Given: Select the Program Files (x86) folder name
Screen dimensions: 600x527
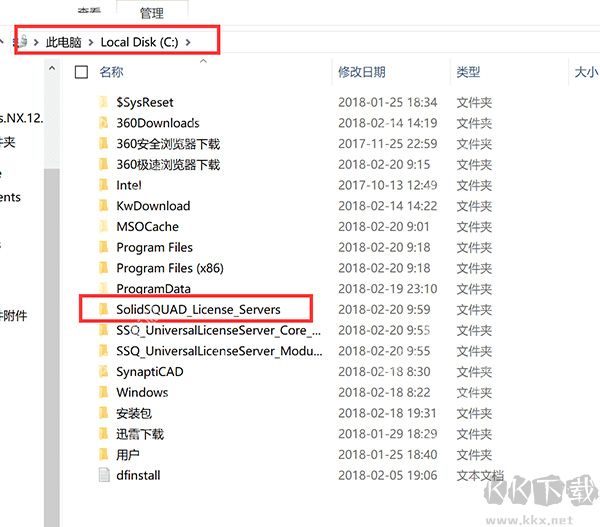Looking at the screenshot, I should 170,268.
